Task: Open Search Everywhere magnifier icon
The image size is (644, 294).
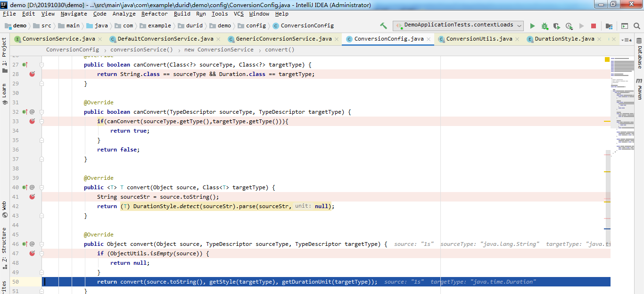Action: click(x=637, y=26)
